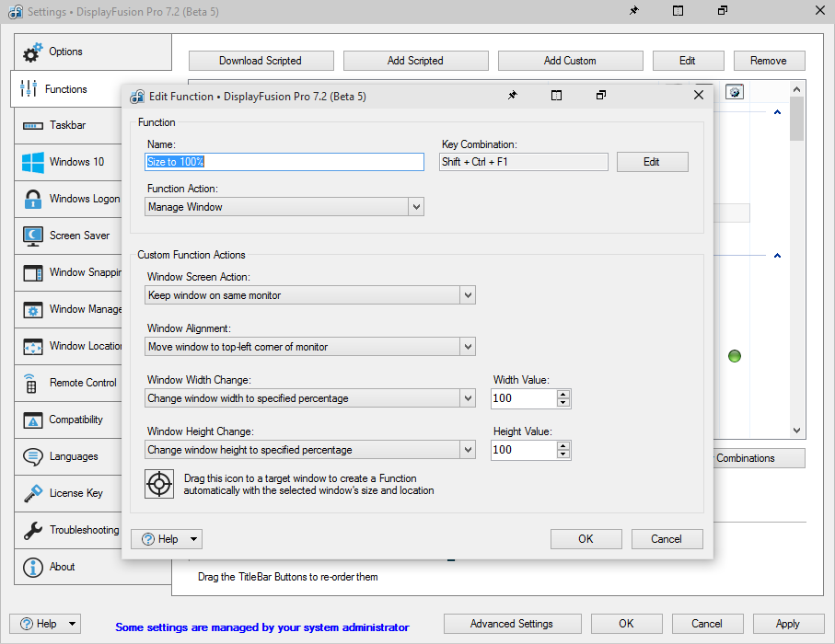
Task: Open the Window Width Change dropdown
Action: click(310, 398)
